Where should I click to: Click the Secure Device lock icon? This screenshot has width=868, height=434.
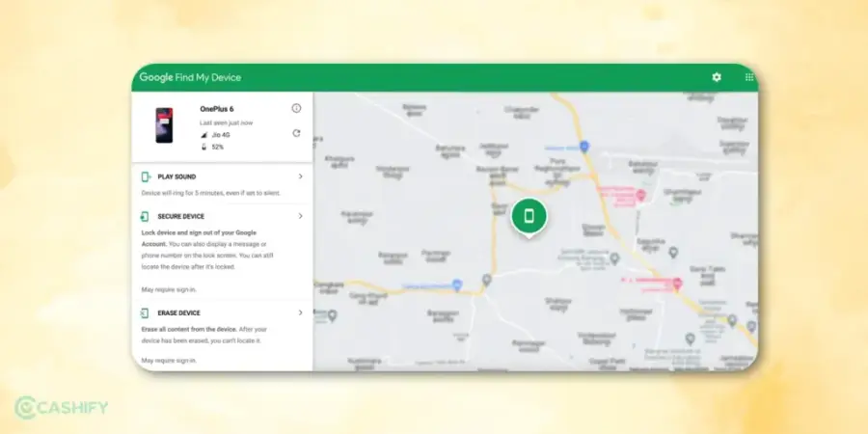click(x=146, y=217)
